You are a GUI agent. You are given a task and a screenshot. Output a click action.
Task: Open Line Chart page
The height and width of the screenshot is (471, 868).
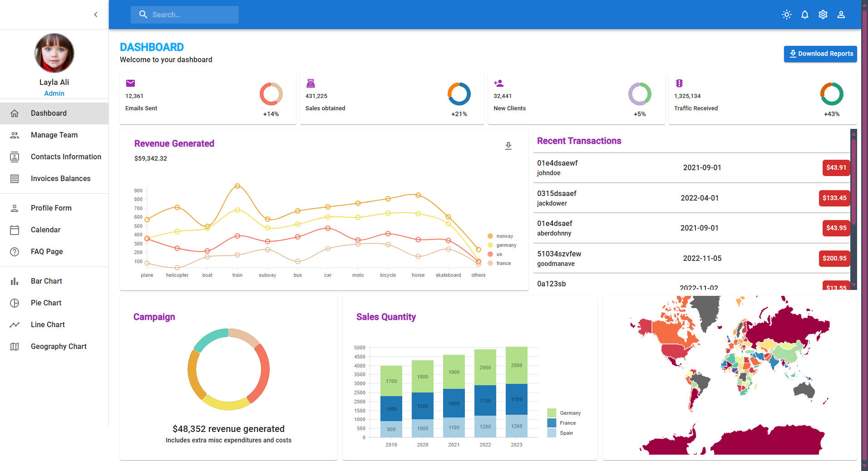(x=54, y=325)
